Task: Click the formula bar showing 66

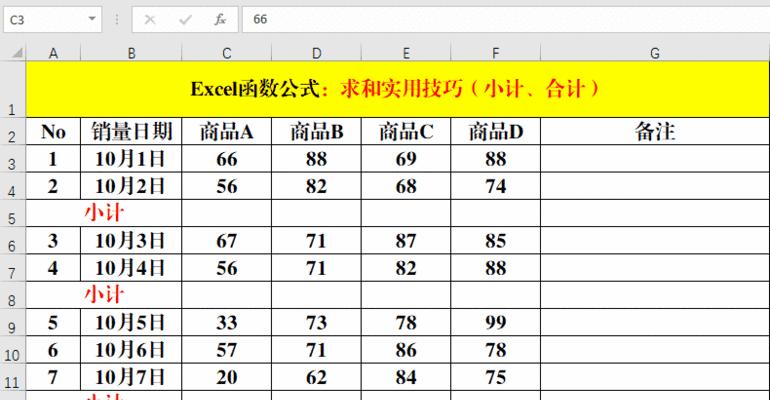Action: point(506,20)
